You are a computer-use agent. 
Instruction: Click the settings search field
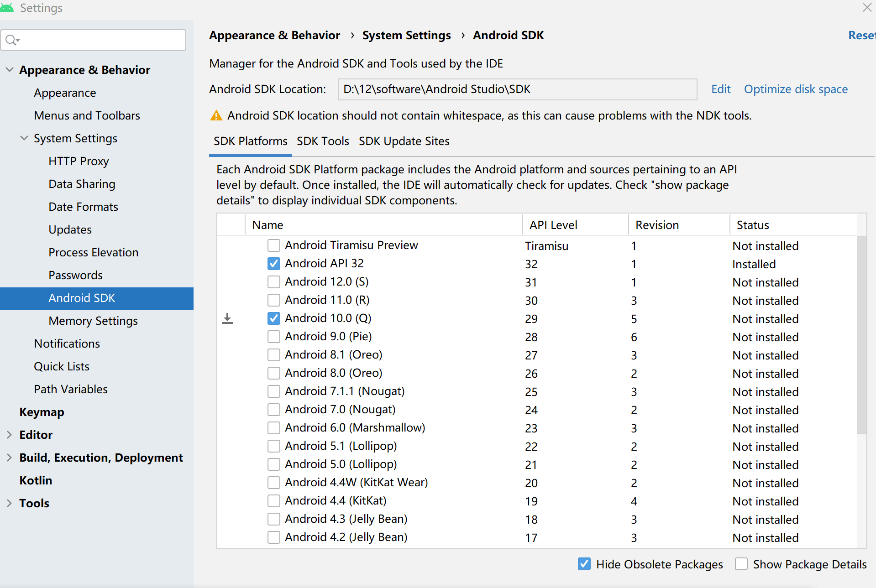point(94,40)
